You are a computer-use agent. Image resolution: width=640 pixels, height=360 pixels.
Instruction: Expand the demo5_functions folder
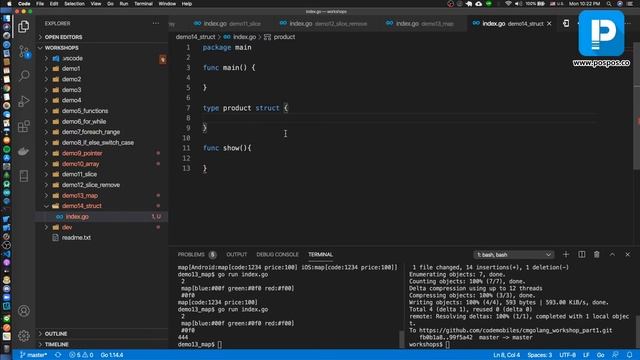[85, 111]
